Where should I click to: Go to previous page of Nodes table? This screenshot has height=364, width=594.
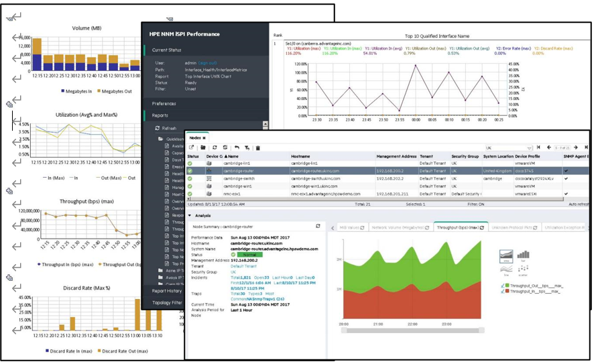point(548,147)
